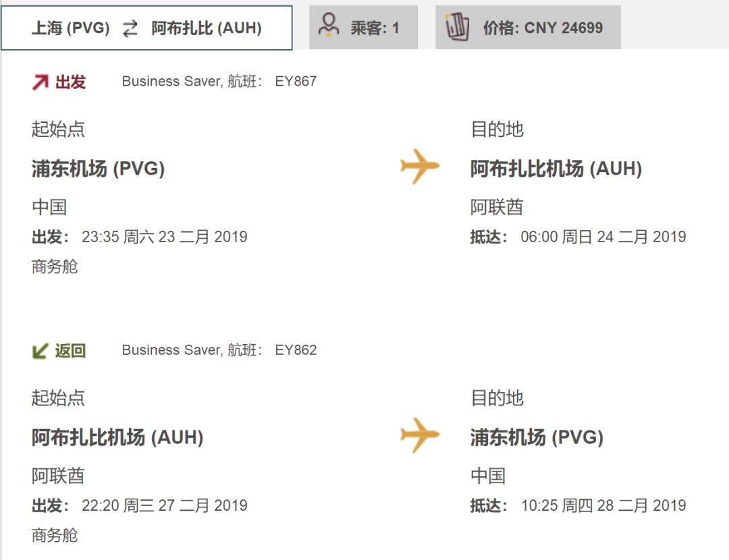Click outbound destination 阿布扎比机场 (AUH)
The height and width of the screenshot is (560, 729).
(x=556, y=169)
